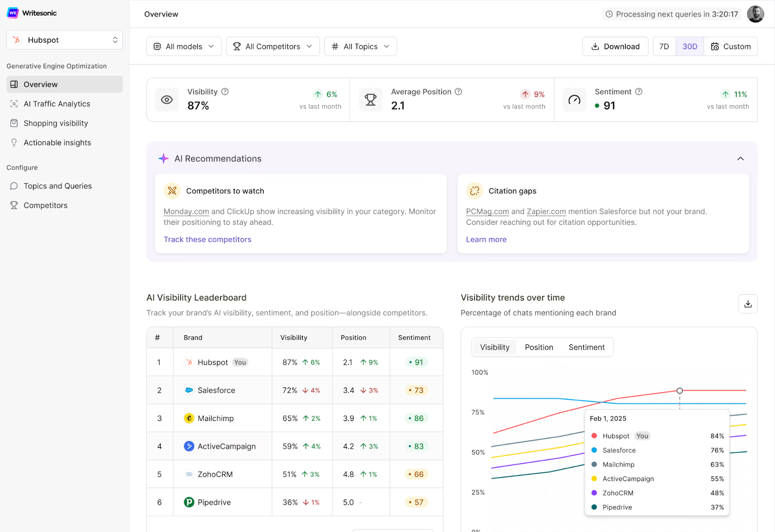
Task: Enable the Custom date range
Action: point(731,46)
